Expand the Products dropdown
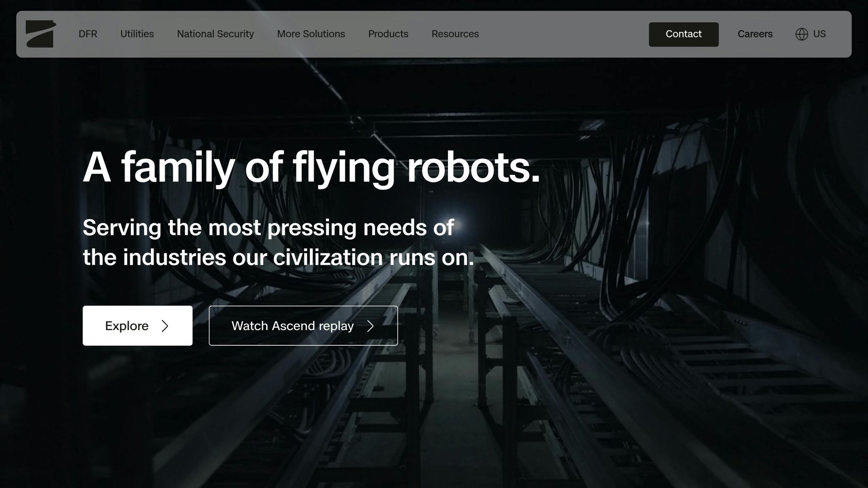Screen dimensions: 868x488 (388, 34)
